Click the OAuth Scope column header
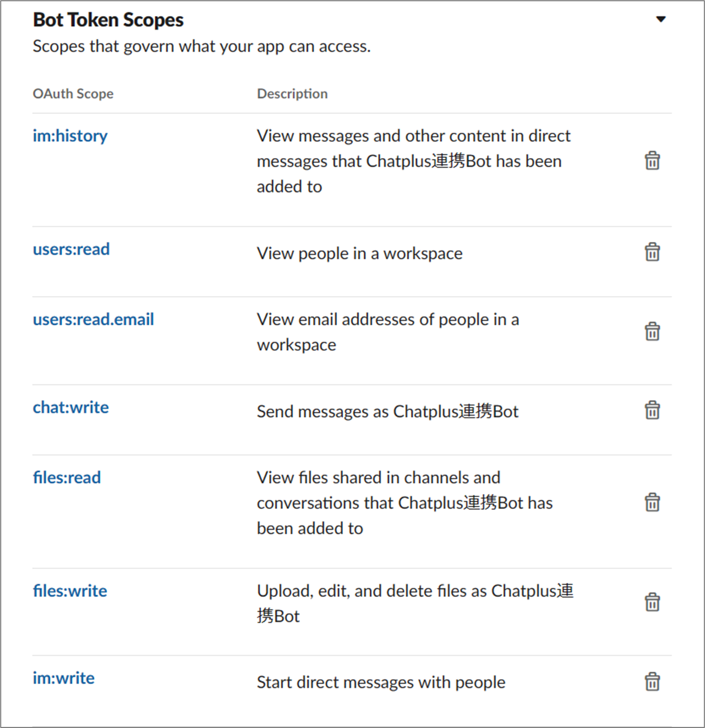This screenshot has height=728, width=705. point(73,94)
